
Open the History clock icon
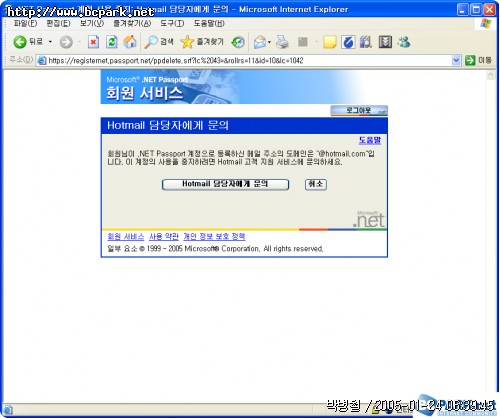coord(238,42)
